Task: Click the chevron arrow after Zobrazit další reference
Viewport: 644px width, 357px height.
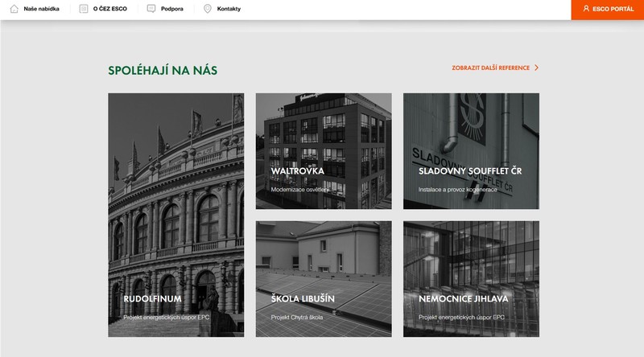Action: tap(536, 68)
